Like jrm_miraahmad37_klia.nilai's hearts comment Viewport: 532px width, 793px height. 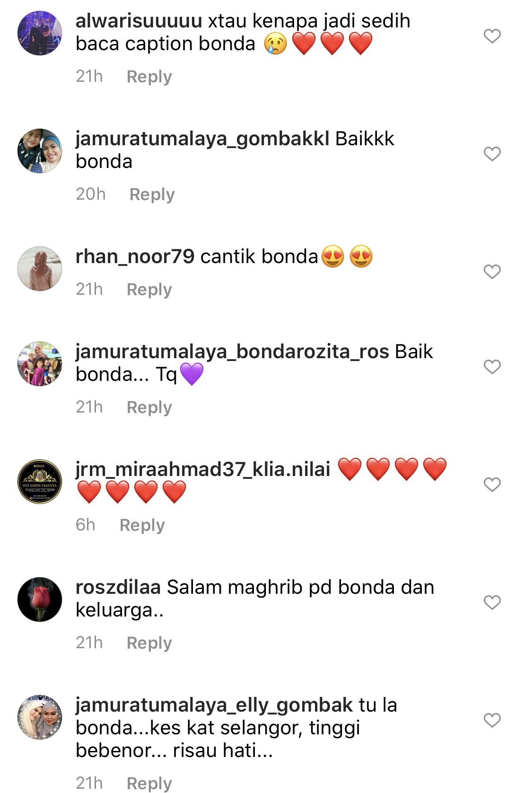492,485
